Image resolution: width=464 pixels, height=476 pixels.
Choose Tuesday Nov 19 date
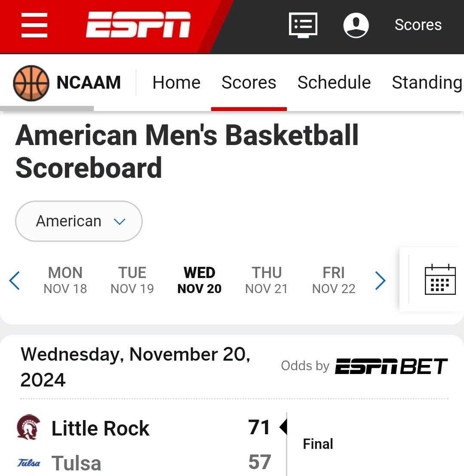pyautogui.click(x=132, y=280)
